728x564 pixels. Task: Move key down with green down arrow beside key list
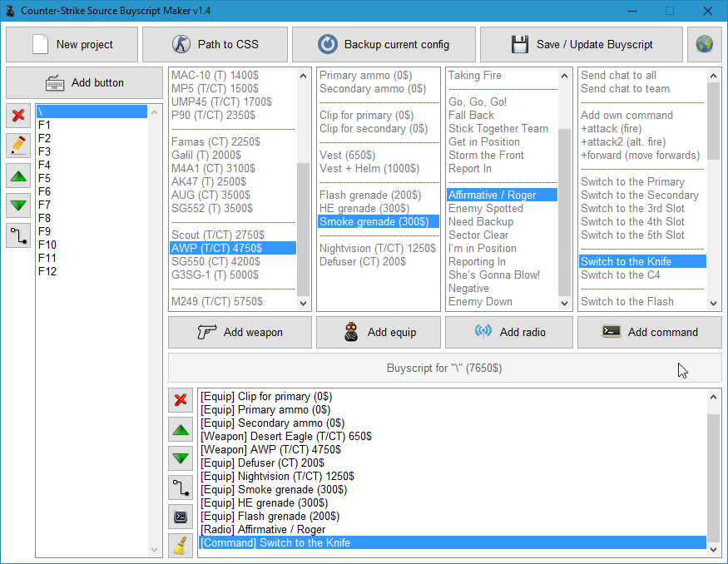coord(18,205)
